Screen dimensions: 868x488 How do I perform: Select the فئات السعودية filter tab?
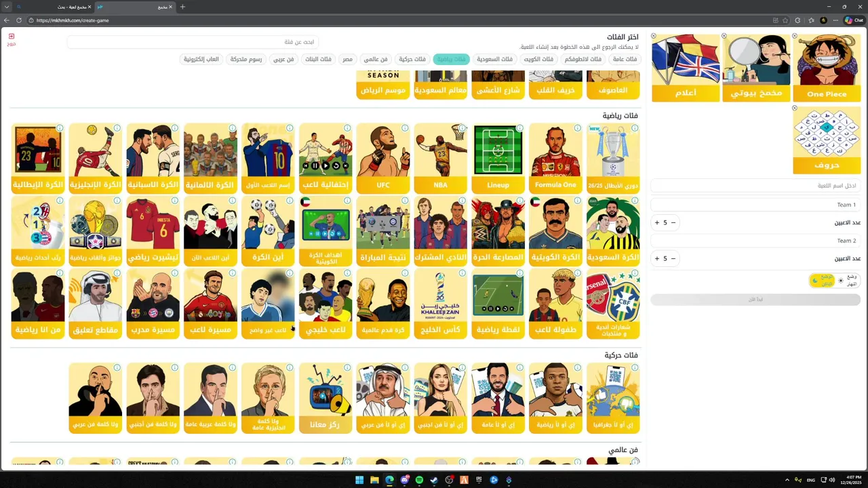coord(494,59)
